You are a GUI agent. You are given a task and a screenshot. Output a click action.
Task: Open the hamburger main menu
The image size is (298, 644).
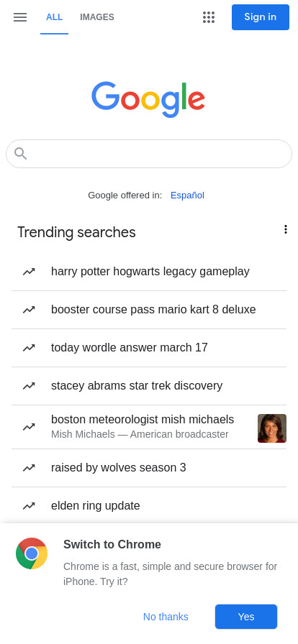pyautogui.click(x=19, y=17)
